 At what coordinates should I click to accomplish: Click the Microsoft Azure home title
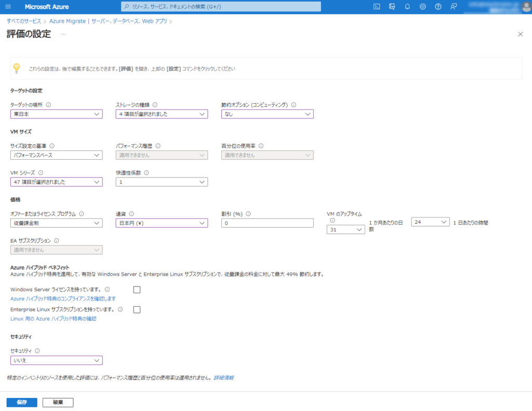point(47,6)
